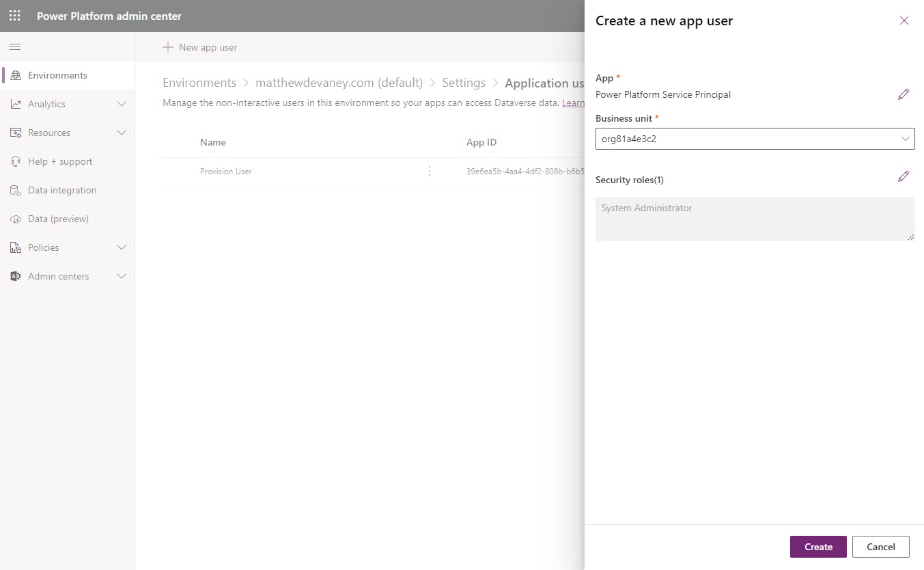This screenshot has height=570, width=924.
Task: Open Data integration in the sidebar
Action: tap(15, 190)
